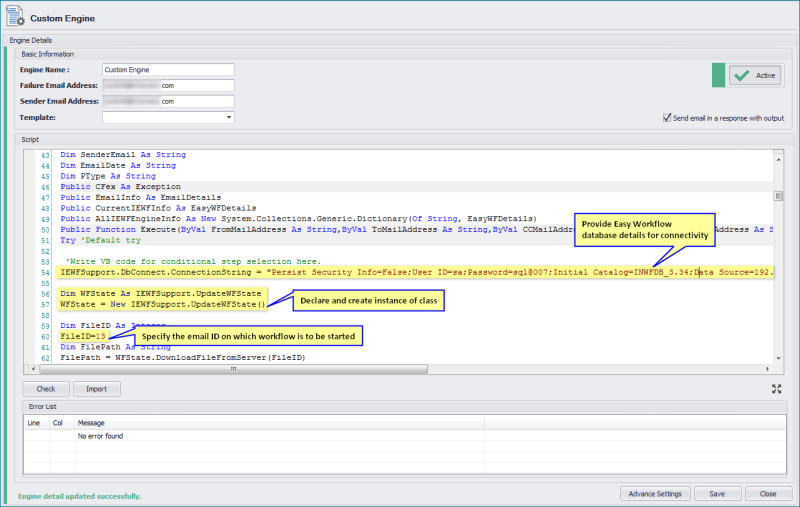
Task: Save the engine details
Action: (x=717, y=493)
